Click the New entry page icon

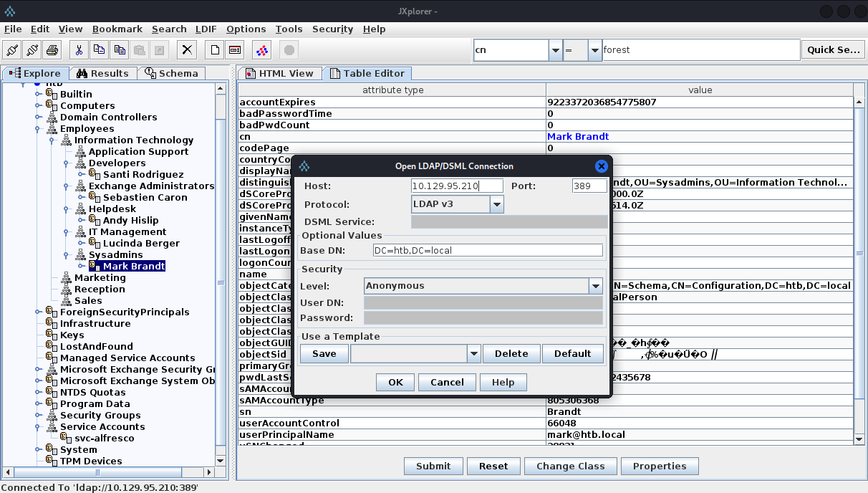pos(214,50)
